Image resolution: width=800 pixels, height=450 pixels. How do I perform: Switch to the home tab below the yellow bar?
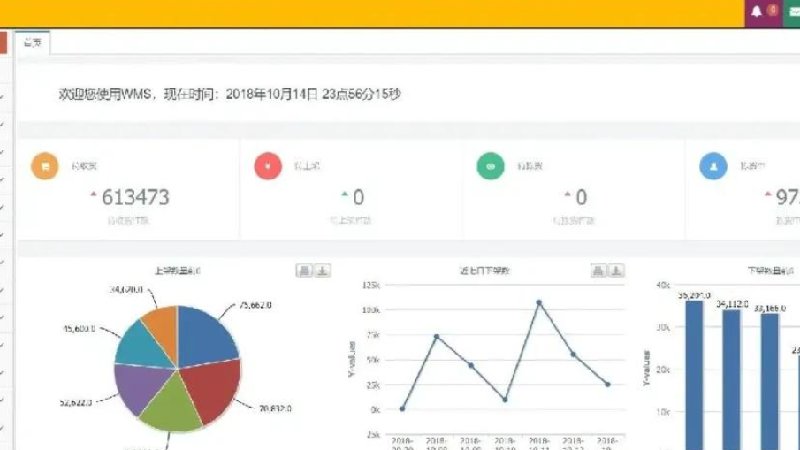(x=33, y=42)
